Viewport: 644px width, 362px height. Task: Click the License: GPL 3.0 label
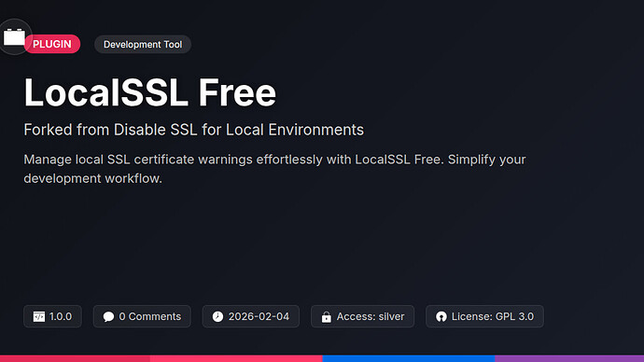click(x=493, y=316)
